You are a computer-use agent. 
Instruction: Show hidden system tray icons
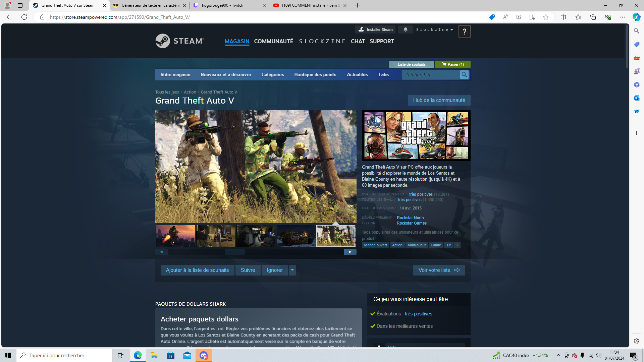click(558, 355)
